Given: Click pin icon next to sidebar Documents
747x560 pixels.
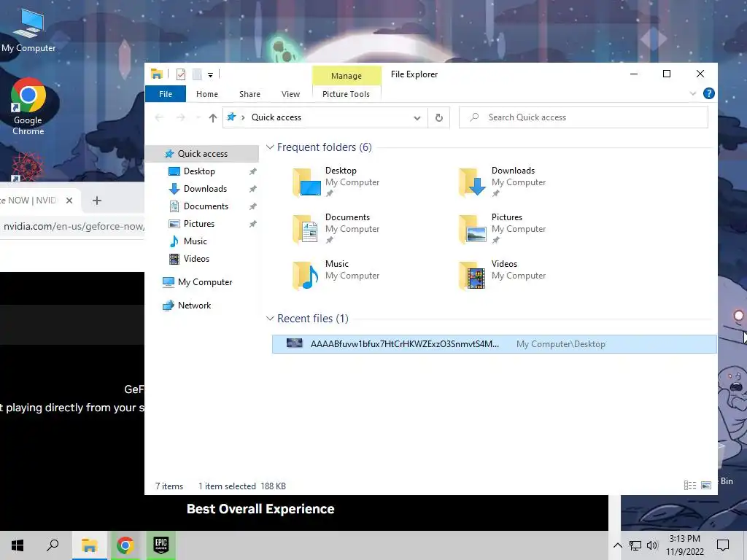Looking at the screenshot, I should [x=253, y=206].
